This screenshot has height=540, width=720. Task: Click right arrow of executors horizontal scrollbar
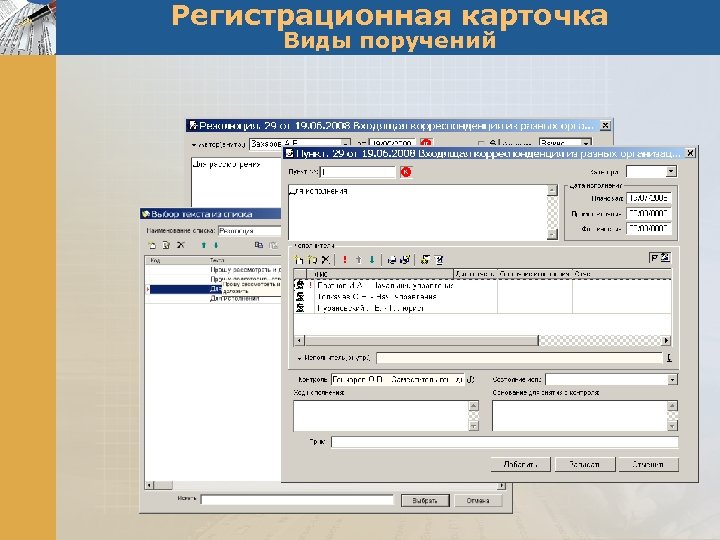[666, 341]
